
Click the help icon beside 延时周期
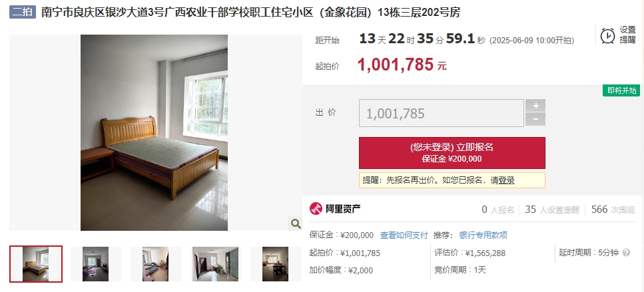626,253
